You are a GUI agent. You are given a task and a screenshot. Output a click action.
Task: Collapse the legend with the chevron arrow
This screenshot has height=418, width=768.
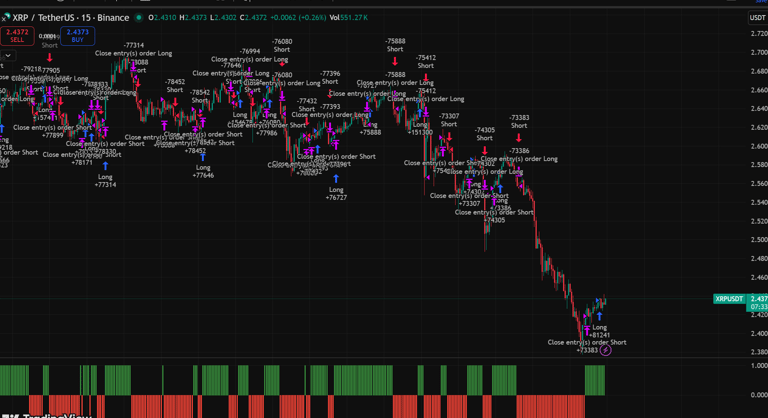[8, 55]
